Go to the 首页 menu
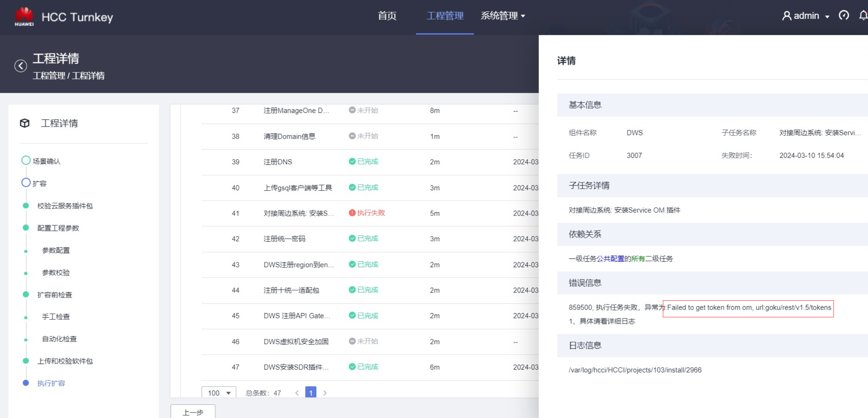The image size is (868, 418). pos(387,16)
